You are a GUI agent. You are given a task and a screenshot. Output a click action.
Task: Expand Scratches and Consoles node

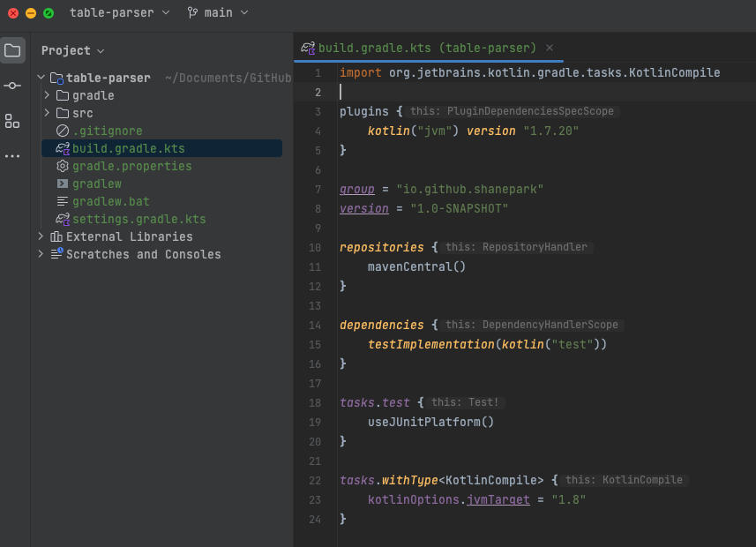[x=41, y=254]
